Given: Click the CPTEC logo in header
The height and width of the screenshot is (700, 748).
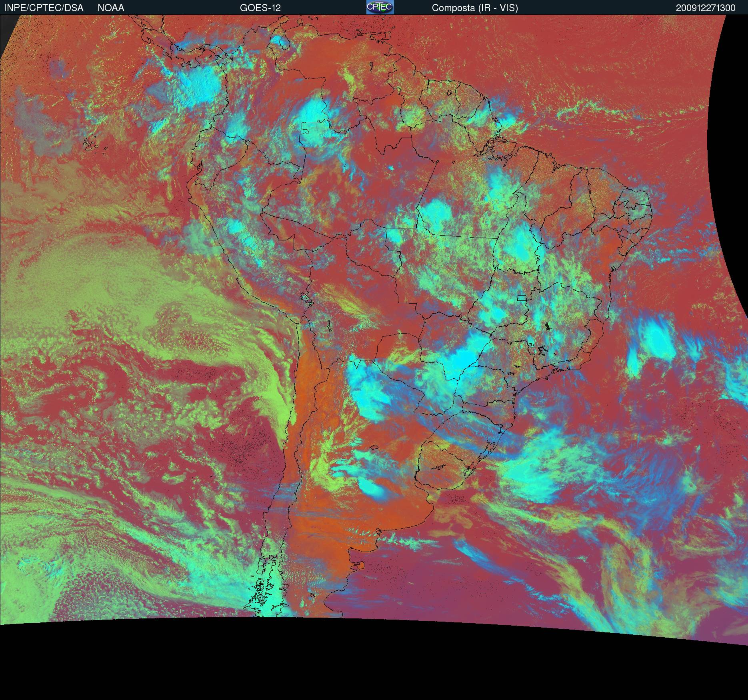Looking at the screenshot, I should point(380,7).
